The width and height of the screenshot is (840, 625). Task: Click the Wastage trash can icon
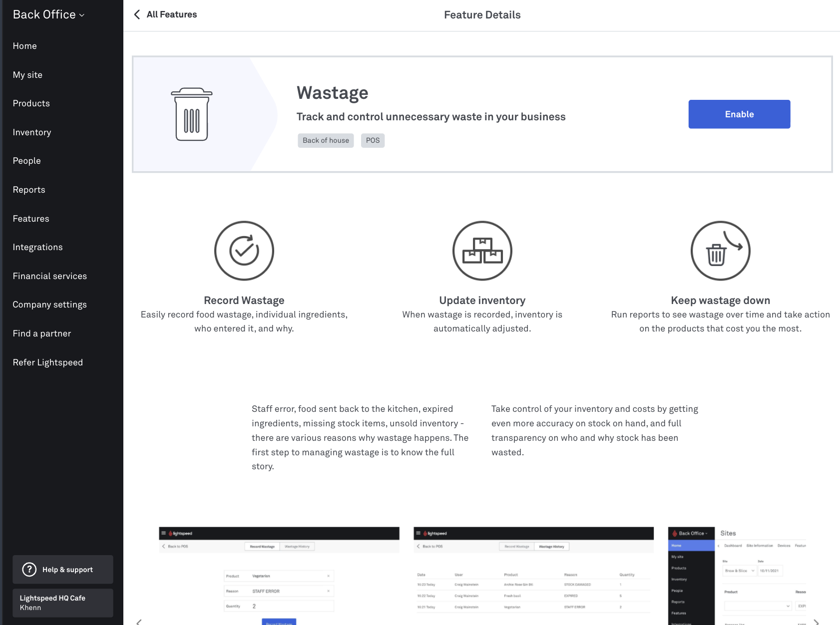[x=192, y=114]
